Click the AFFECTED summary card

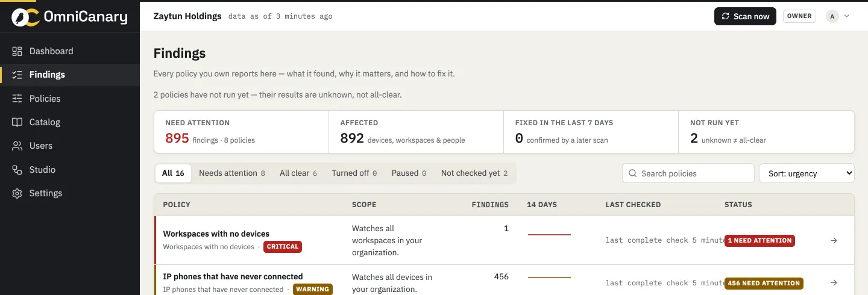pyautogui.click(x=416, y=132)
